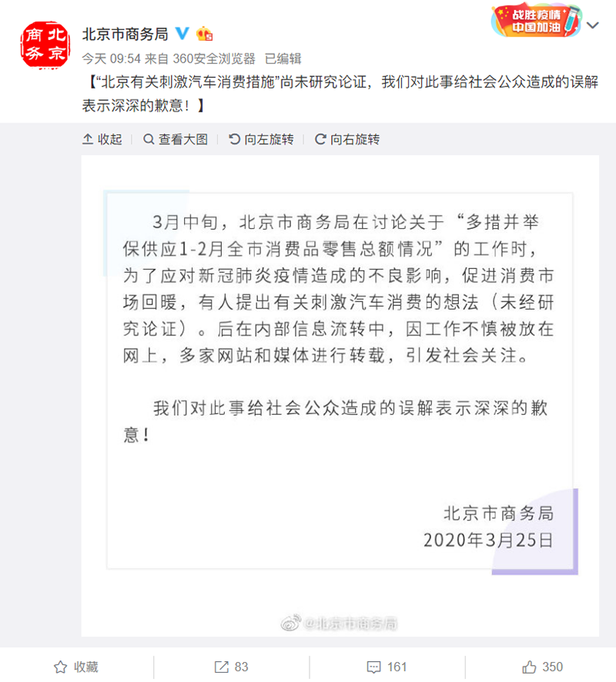Favorite the post with 收藏 star
The height and width of the screenshot is (682, 616).
[76, 667]
